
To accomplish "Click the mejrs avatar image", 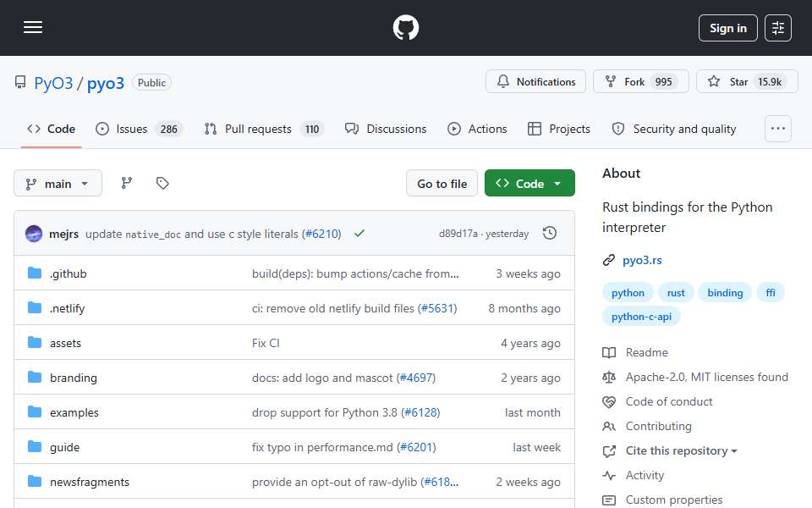I will [x=34, y=234].
